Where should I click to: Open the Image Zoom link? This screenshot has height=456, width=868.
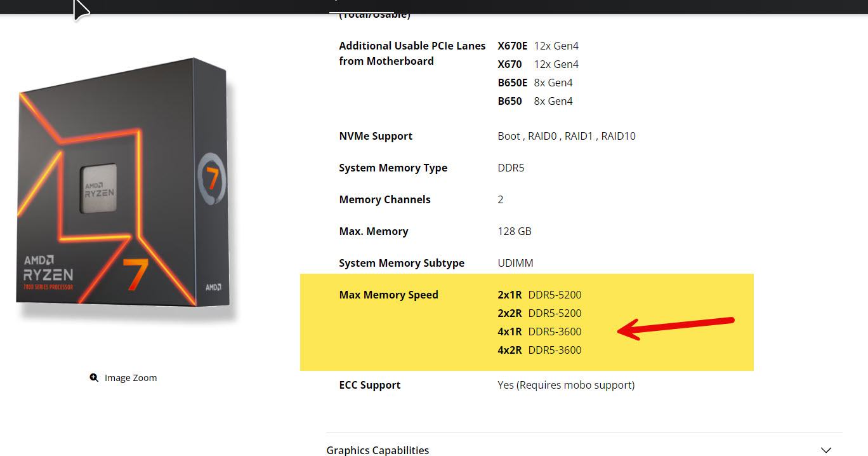(131, 378)
